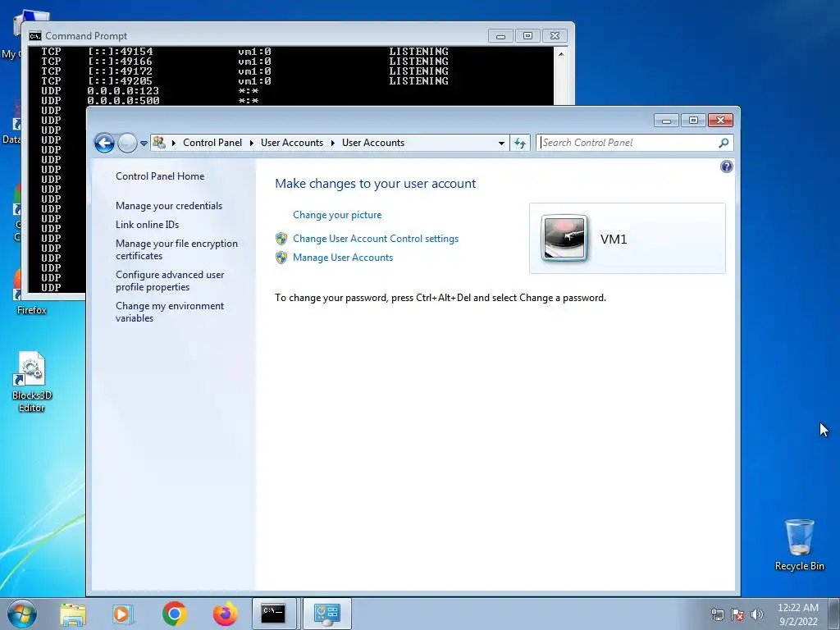The image size is (840, 630).
Task: Click the VM1 account name
Action: 614,239
